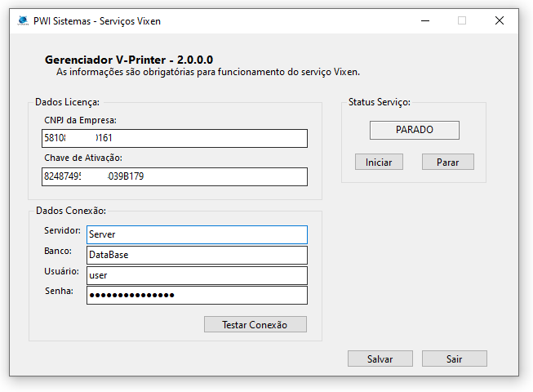Image resolution: width=533 pixels, height=392 pixels.
Task: Click the Status Serviço group label
Action: click(380, 102)
